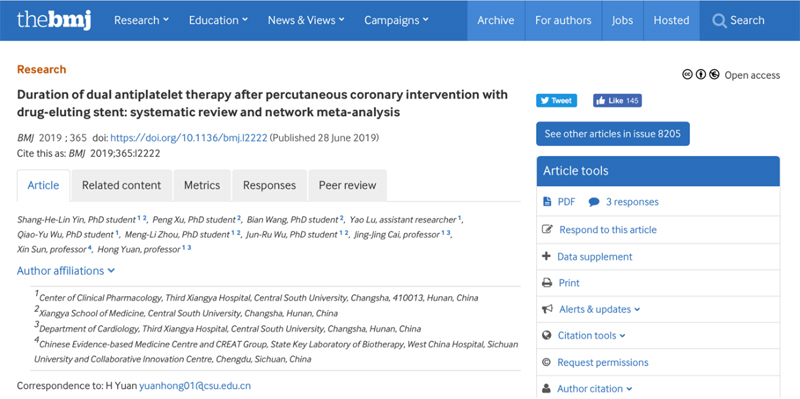The width and height of the screenshot is (800, 399).
Task: Click the Creative Commons license icons
Action: point(701,75)
